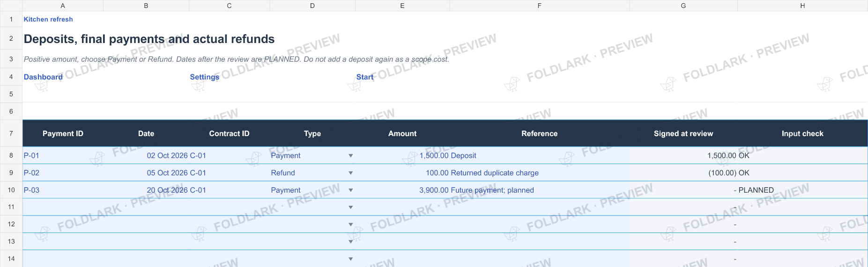The width and height of the screenshot is (868, 267).
Task: Select the P-02 payment ID cell
Action: coord(63,173)
